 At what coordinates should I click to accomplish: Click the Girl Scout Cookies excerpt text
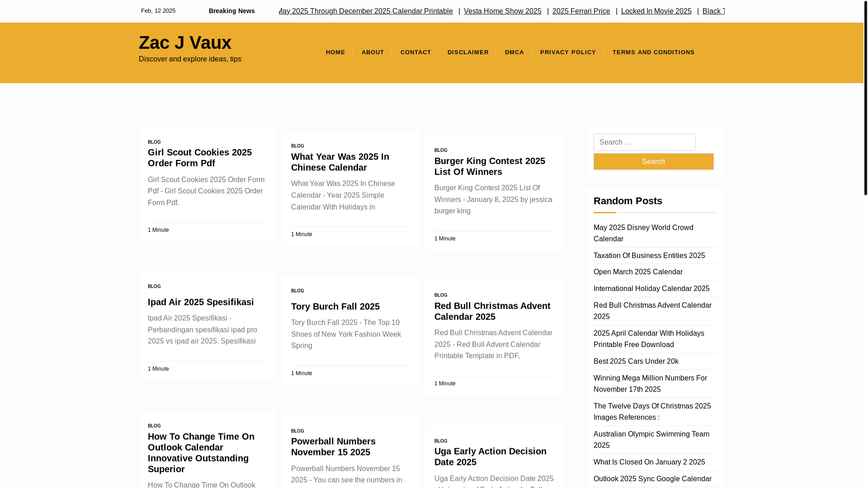point(206,191)
